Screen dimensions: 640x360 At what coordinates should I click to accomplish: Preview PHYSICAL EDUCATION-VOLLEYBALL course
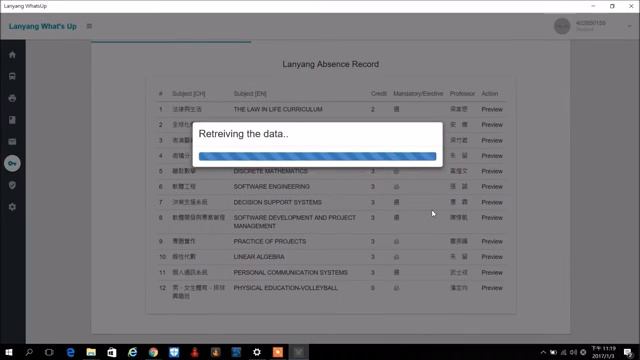[x=492, y=288]
